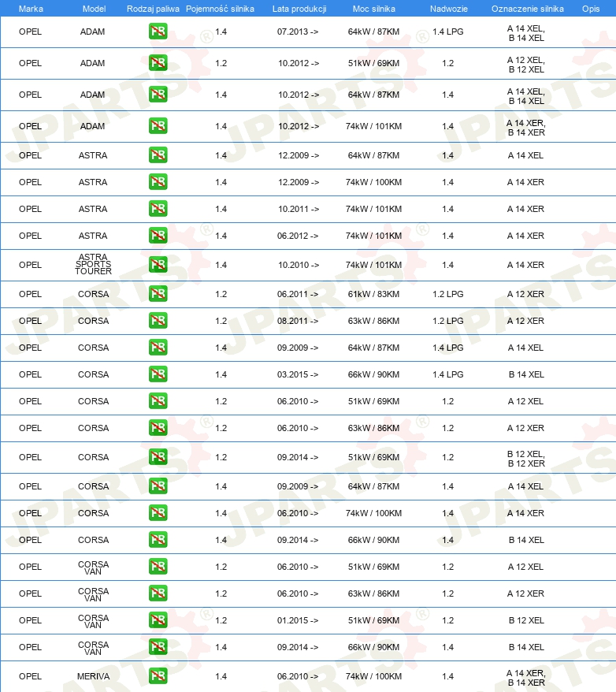Image resolution: width=616 pixels, height=692 pixels.
Task: Click fuel icon in CORSA VAN 01.2015 row
Action: [x=158, y=620]
